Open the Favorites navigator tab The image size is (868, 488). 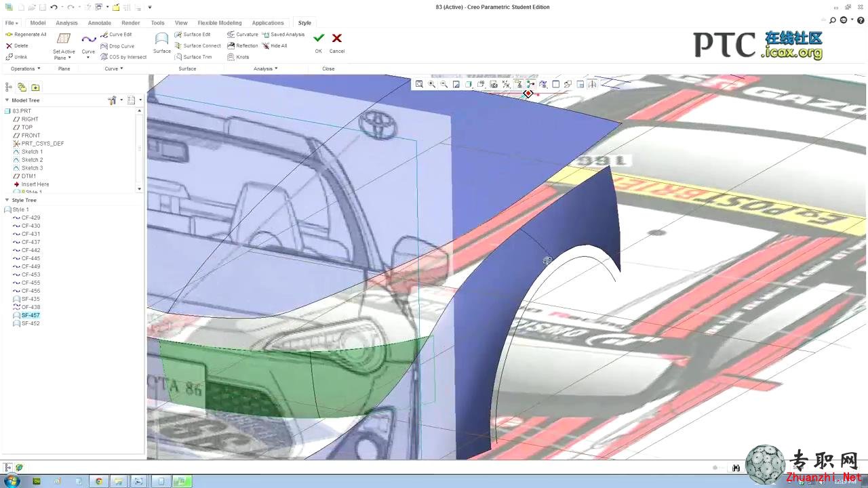click(x=35, y=87)
